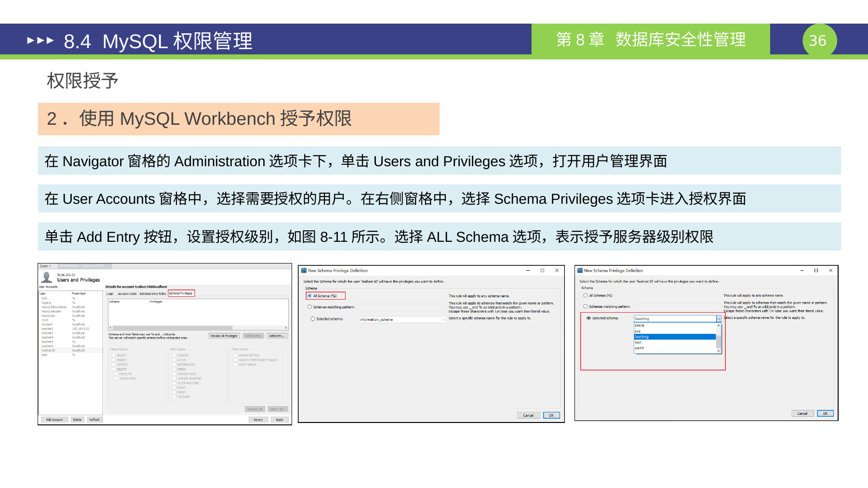Screen dimensions: 868x488
Task: Enable the CREATE VIEW checkbox under DDL Rights
Action: (x=174, y=374)
